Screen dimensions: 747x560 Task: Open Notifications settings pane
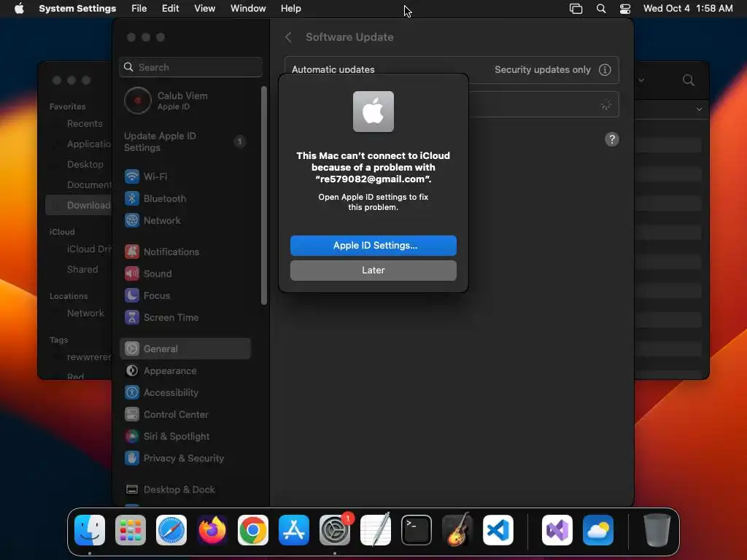pyautogui.click(x=185, y=252)
